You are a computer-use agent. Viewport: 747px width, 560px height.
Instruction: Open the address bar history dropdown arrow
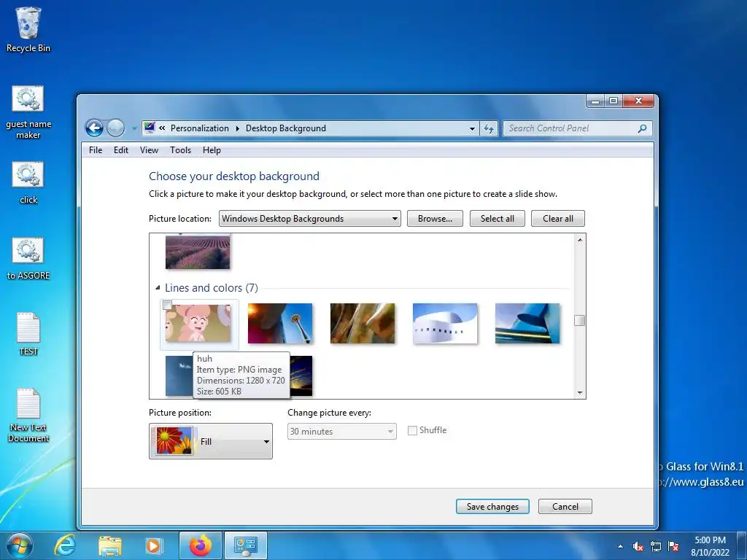pyautogui.click(x=472, y=128)
